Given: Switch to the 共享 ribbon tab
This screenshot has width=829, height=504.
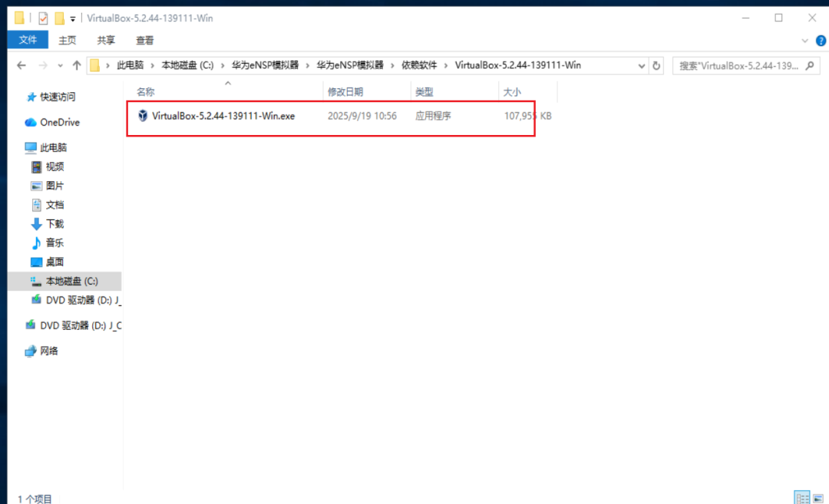Looking at the screenshot, I should click(106, 40).
